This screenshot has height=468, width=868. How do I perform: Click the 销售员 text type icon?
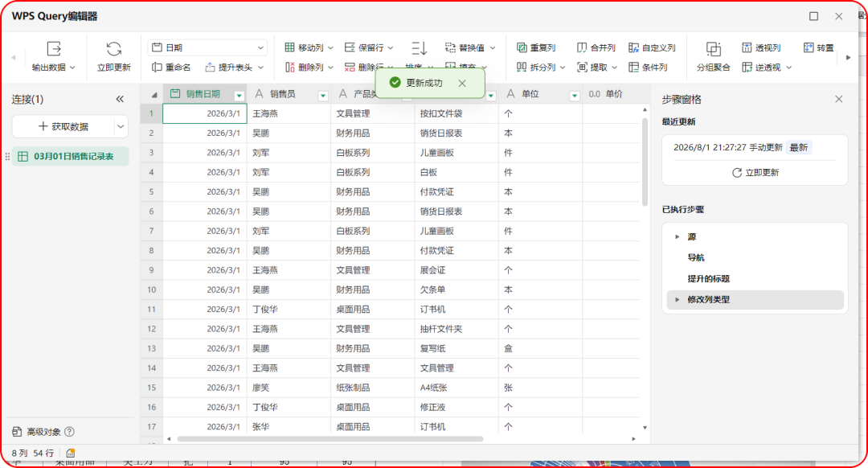point(259,94)
